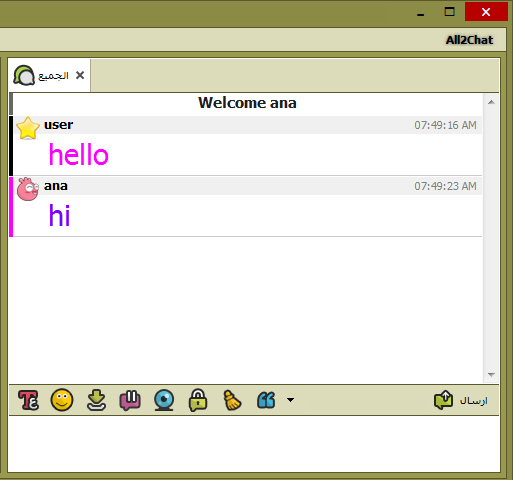513x480 pixels.
Task: Click the green send arrow icon
Action: [443, 400]
